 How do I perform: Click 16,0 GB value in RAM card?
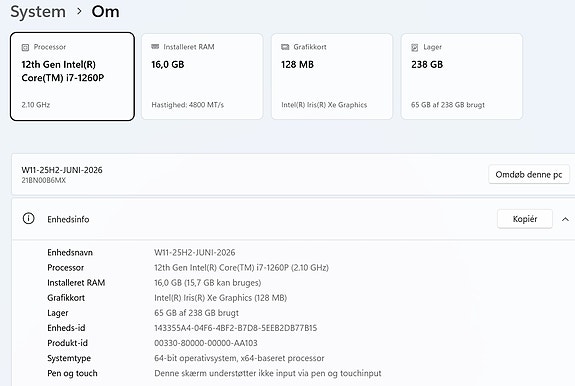(x=168, y=65)
